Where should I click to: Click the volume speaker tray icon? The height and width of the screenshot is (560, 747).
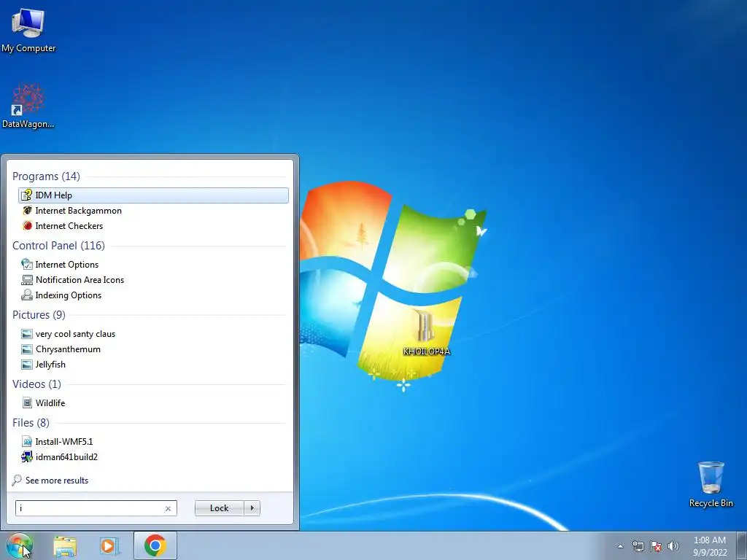673,546
